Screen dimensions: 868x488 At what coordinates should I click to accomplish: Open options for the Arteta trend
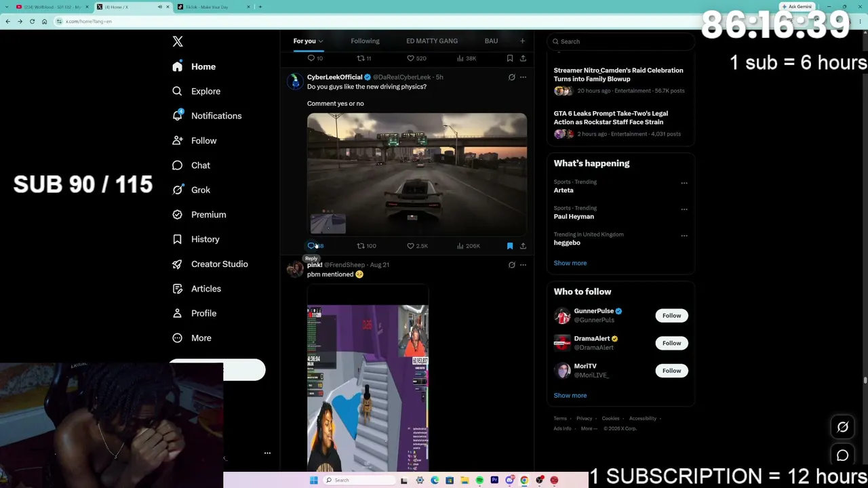684,183
